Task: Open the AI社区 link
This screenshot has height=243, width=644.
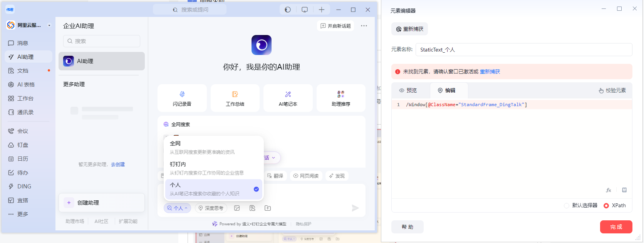Action: tap(101, 221)
